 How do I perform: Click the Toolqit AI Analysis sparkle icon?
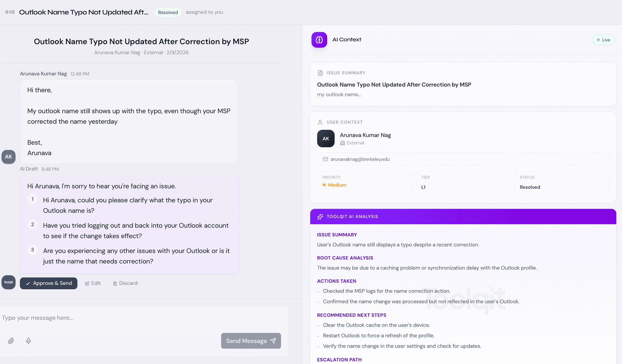click(x=320, y=217)
